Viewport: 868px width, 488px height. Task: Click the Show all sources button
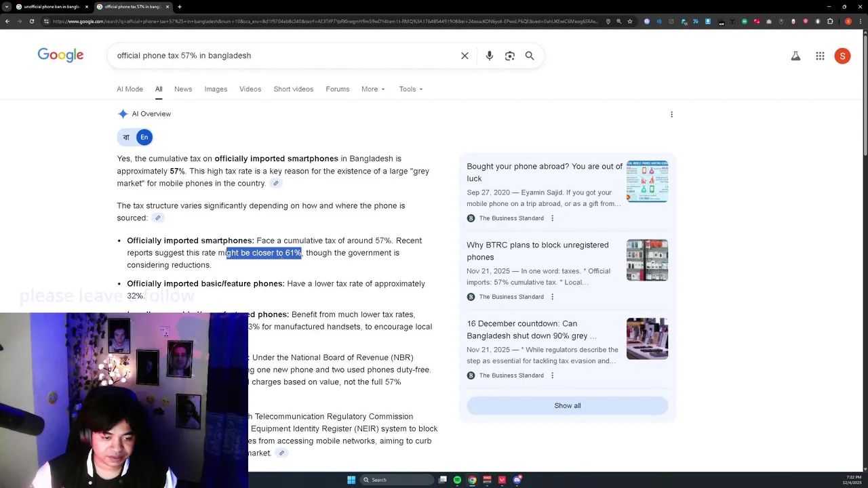click(x=568, y=405)
